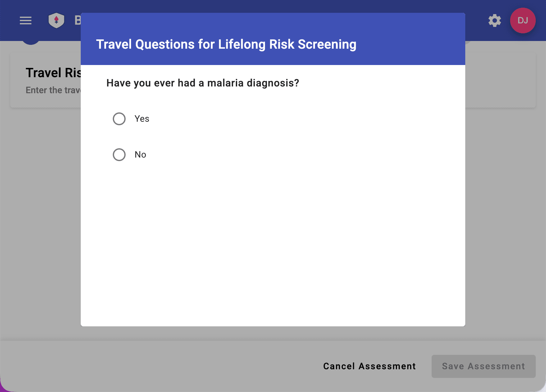Select the shield emblem in the top bar

56,20
